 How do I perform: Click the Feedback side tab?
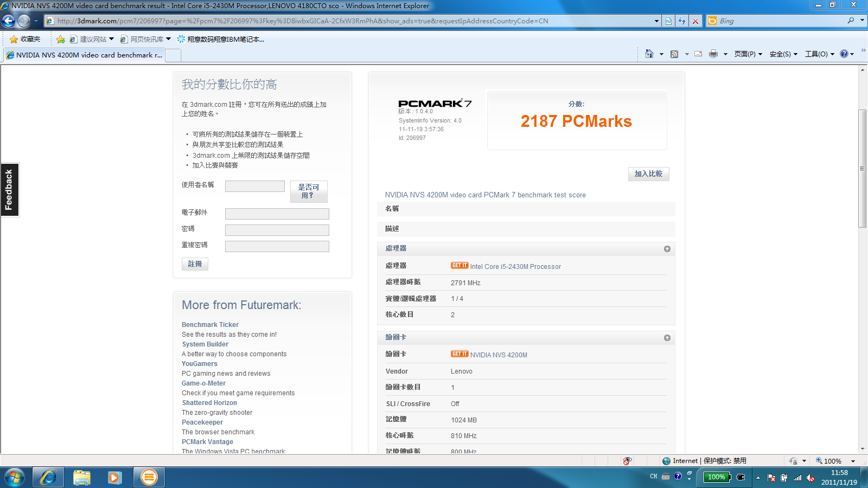[x=9, y=190]
